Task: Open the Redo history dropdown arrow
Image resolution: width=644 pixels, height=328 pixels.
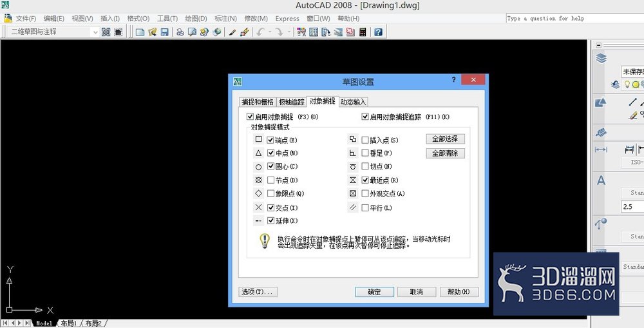Action: coord(289,32)
